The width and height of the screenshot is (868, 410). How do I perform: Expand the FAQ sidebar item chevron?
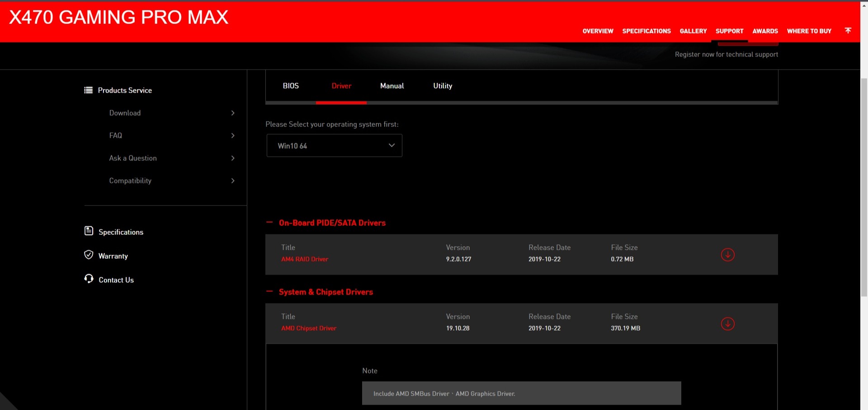233,135
